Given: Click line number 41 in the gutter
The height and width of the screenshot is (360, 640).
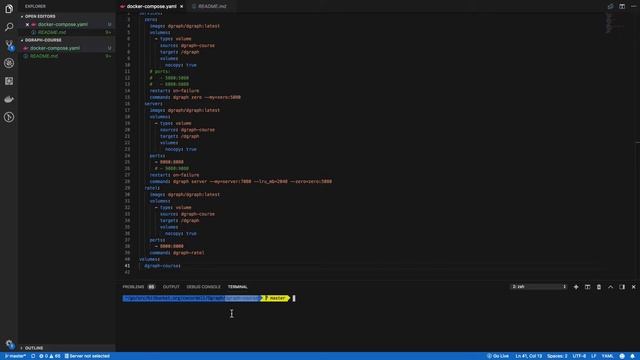Looking at the screenshot, I should click(127, 266).
